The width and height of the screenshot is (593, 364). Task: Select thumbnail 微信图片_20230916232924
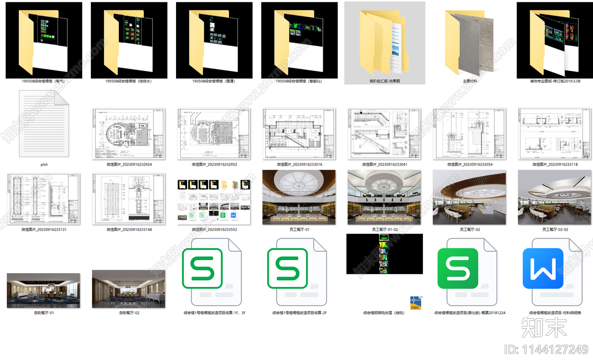pos(129,134)
